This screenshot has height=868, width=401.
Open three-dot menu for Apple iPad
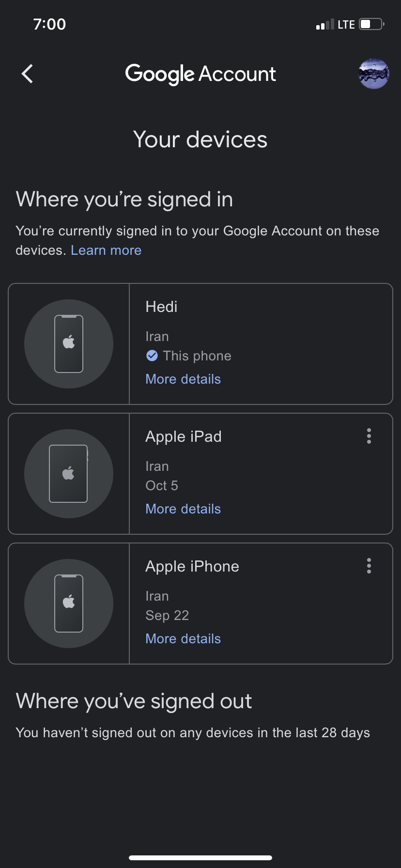(x=369, y=436)
